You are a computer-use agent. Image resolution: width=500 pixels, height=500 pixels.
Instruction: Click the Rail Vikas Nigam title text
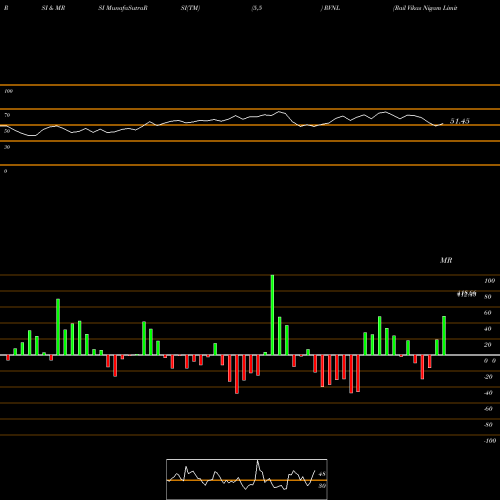(426, 8)
